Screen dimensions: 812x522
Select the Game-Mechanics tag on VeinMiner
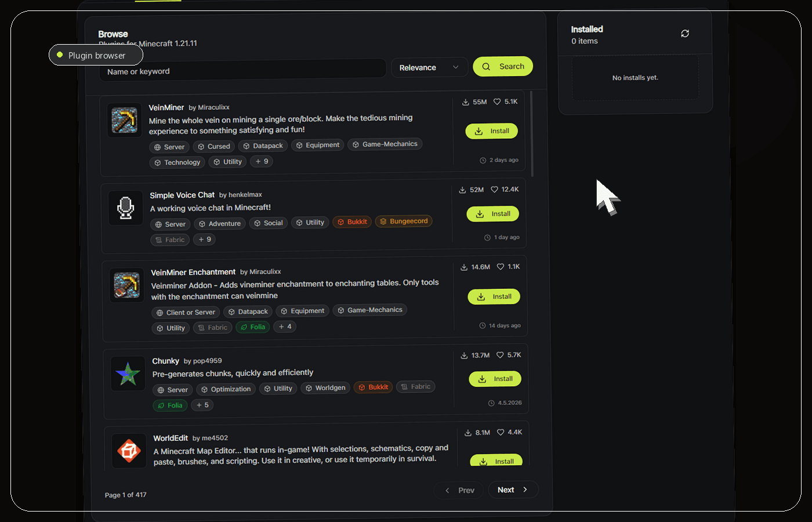tap(385, 144)
